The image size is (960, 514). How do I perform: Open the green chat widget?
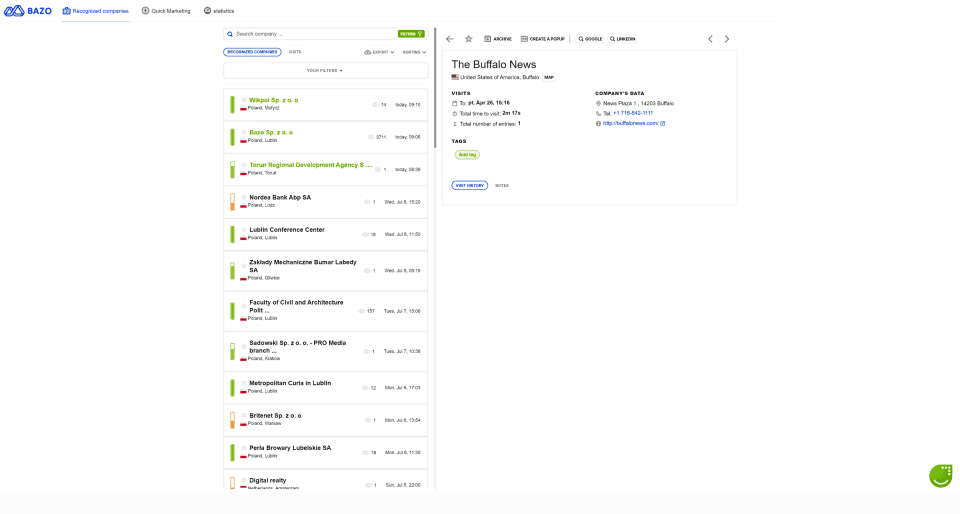click(940, 475)
